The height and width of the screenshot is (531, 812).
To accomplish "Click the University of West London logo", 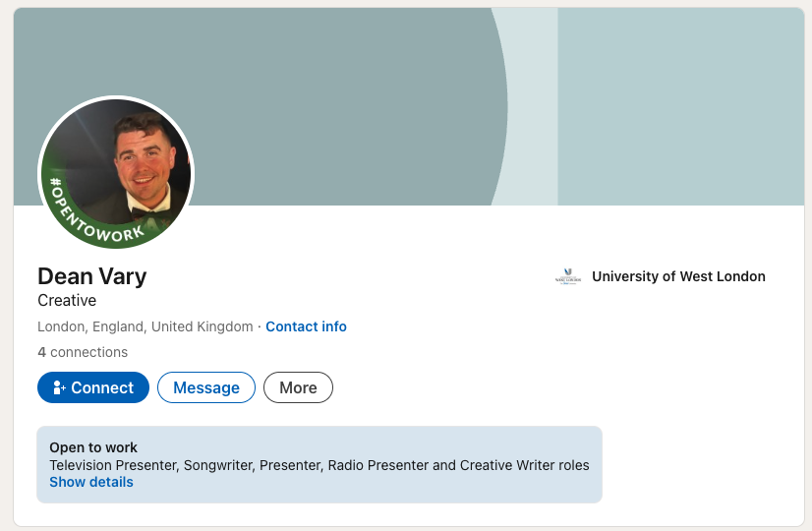I will 568,277.
